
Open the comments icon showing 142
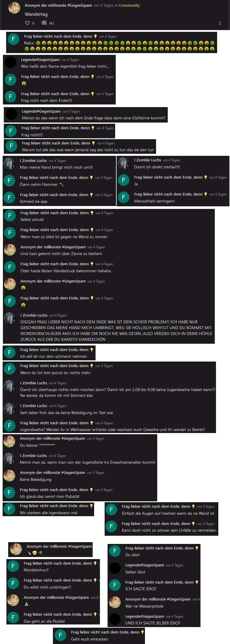click(44, 23)
